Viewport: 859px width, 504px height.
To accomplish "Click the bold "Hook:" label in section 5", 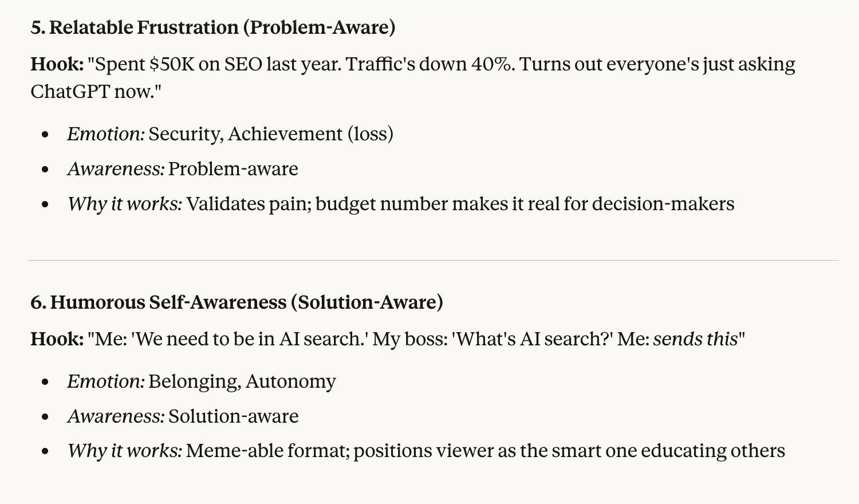I will coord(57,64).
